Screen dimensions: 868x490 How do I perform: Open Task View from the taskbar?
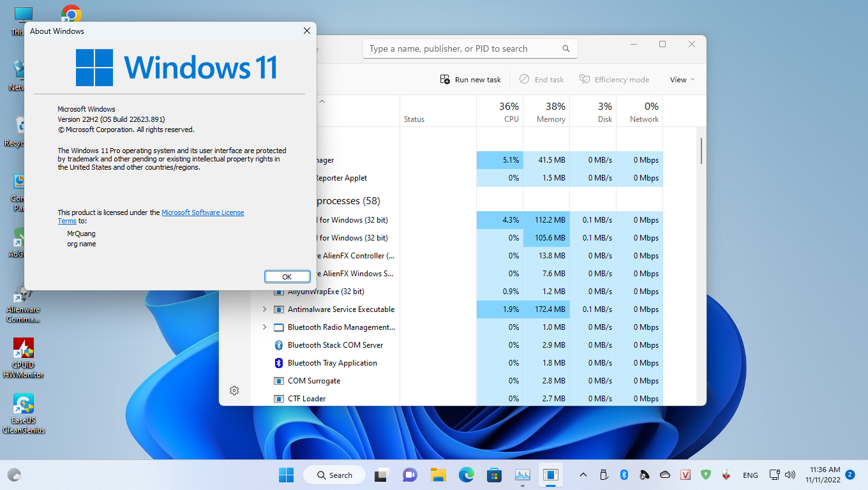tap(382, 475)
